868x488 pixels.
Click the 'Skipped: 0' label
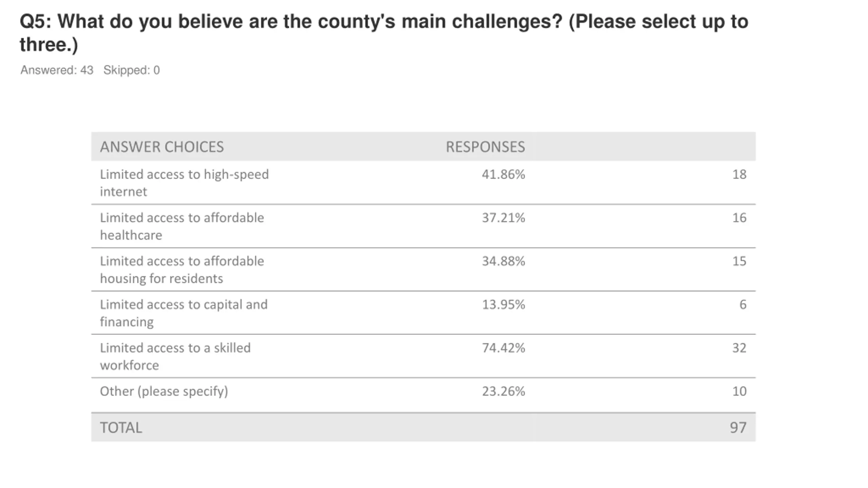point(132,70)
